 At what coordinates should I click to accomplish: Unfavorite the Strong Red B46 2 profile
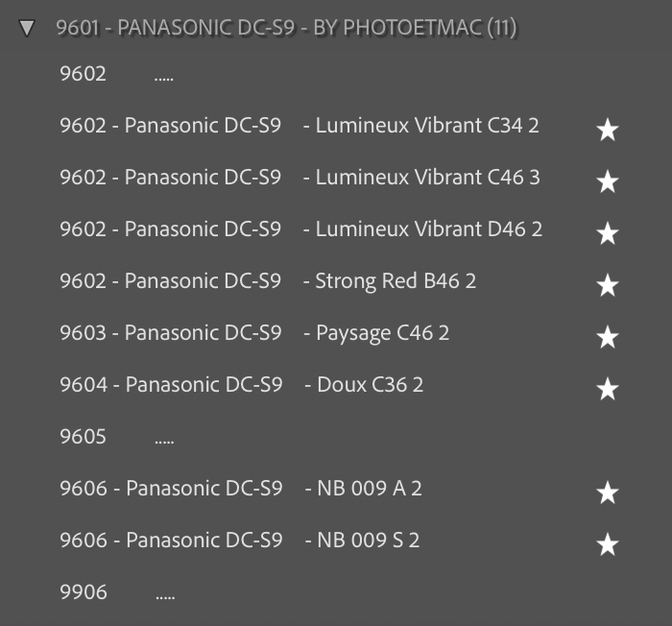click(607, 285)
